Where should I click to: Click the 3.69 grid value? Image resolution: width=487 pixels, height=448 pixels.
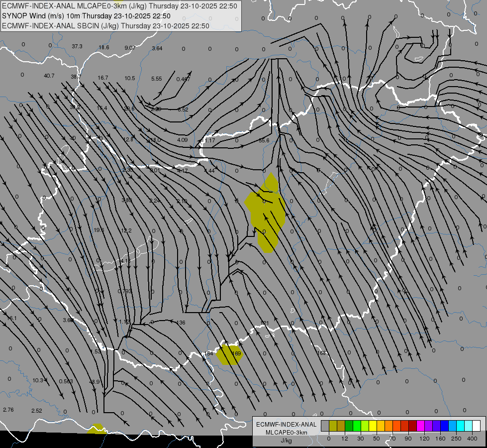click(x=68, y=320)
